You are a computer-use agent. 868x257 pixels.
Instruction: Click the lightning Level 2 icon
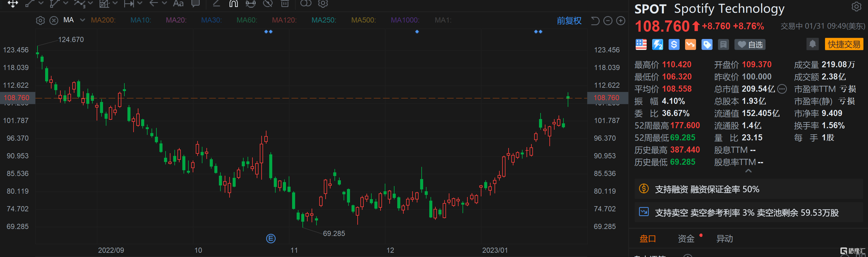657,44
